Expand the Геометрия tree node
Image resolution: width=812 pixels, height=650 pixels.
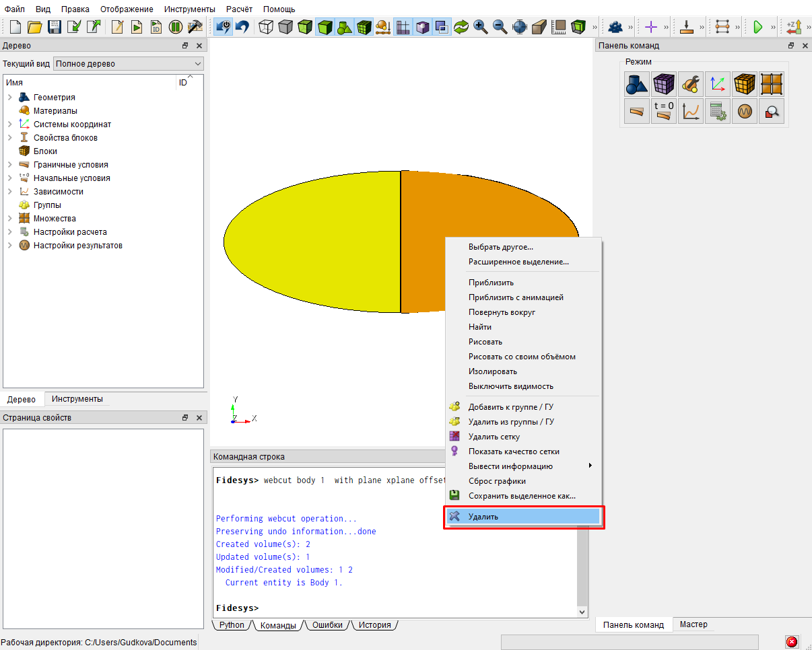(10, 98)
